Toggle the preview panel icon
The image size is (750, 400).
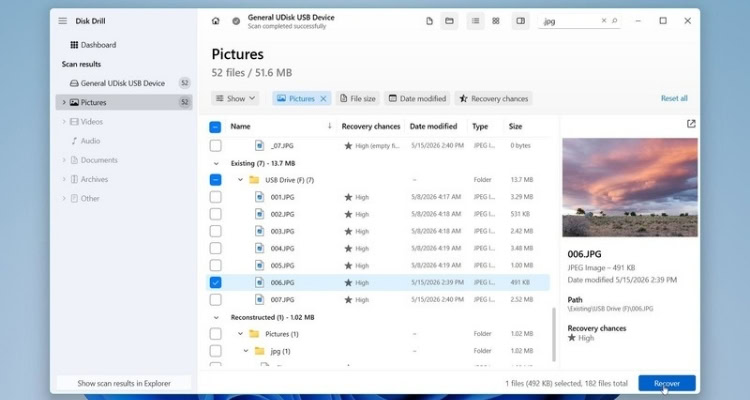[x=520, y=21]
